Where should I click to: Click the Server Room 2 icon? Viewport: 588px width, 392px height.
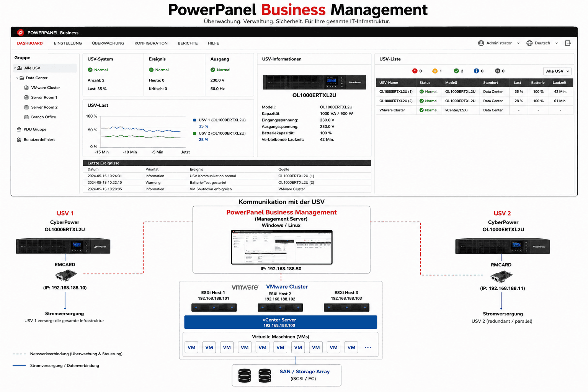[26, 107]
